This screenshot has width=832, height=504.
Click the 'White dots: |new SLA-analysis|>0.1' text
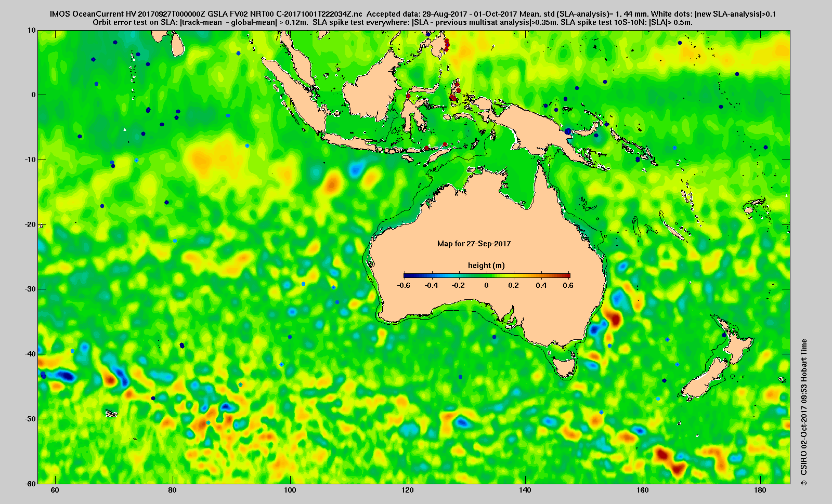click(713, 14)
